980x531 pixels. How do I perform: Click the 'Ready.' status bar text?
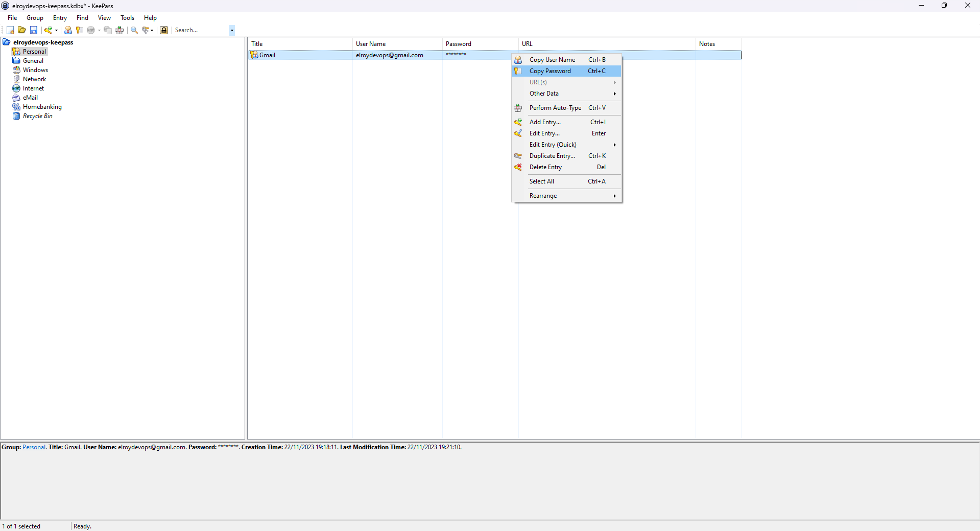coord(82,526)
